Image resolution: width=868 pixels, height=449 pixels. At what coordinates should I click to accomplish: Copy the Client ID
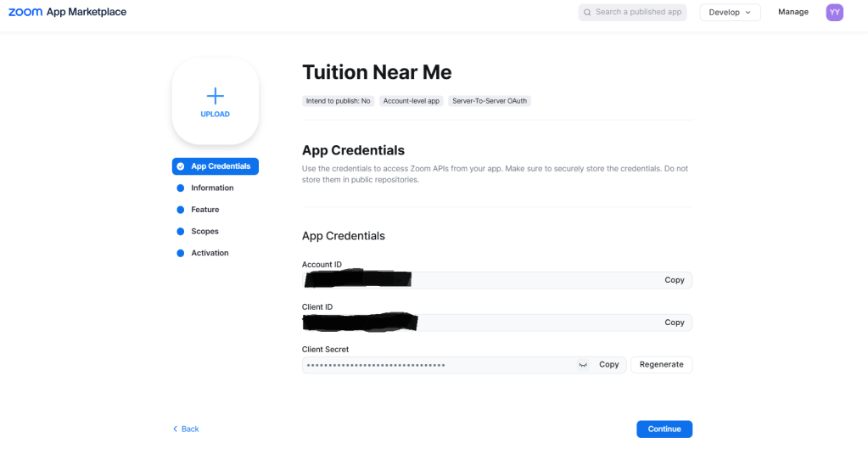674,323
